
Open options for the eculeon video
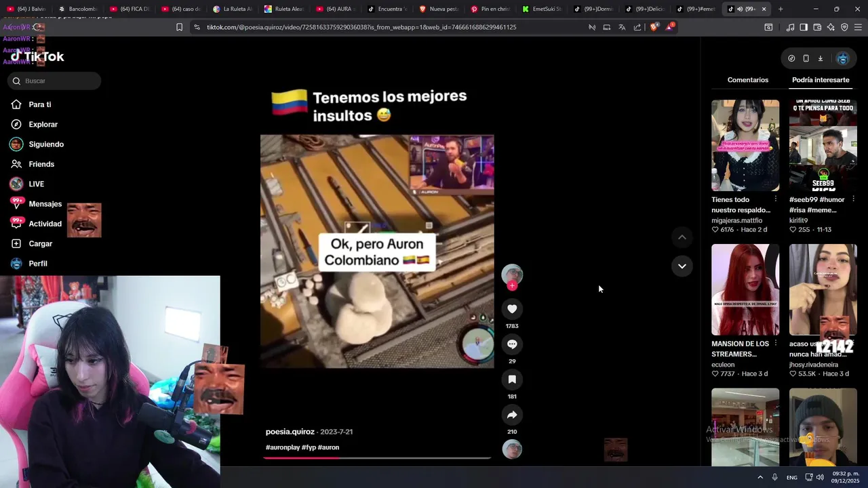pyautogui.click(x=776, y=344)
